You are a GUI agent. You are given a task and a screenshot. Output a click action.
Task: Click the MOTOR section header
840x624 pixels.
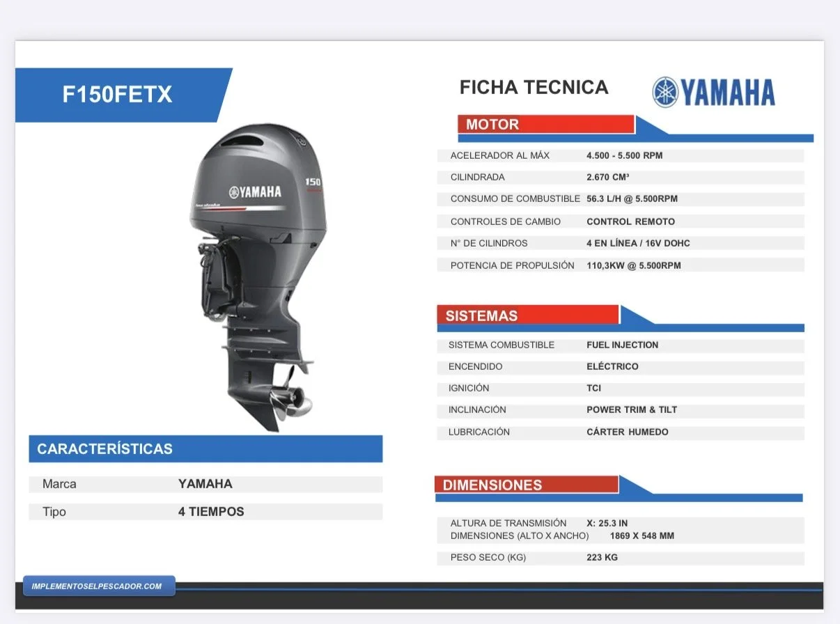[546, 125]
